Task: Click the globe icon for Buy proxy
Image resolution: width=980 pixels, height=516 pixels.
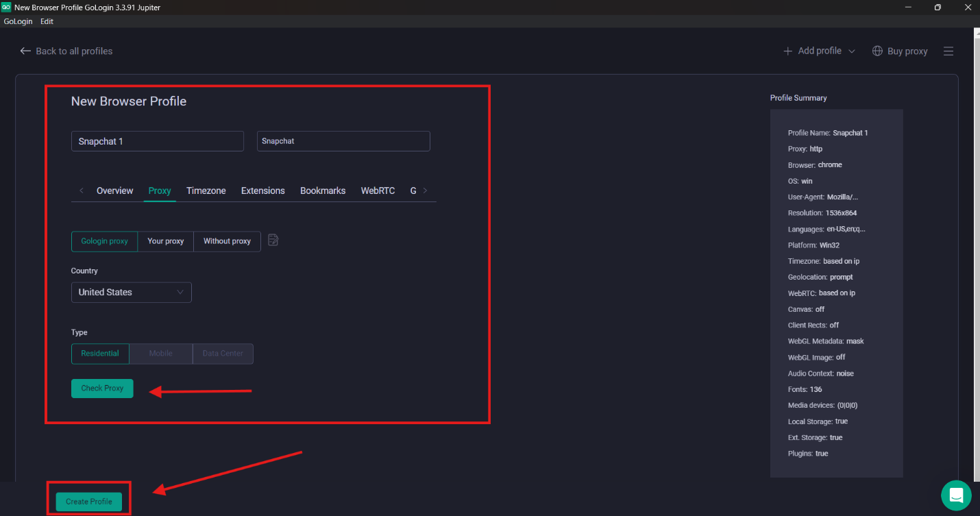Action: [x=877, y=51]
